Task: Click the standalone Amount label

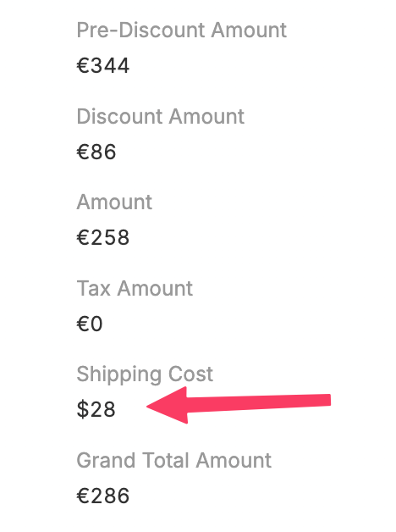Action: (x=114, y=202)
